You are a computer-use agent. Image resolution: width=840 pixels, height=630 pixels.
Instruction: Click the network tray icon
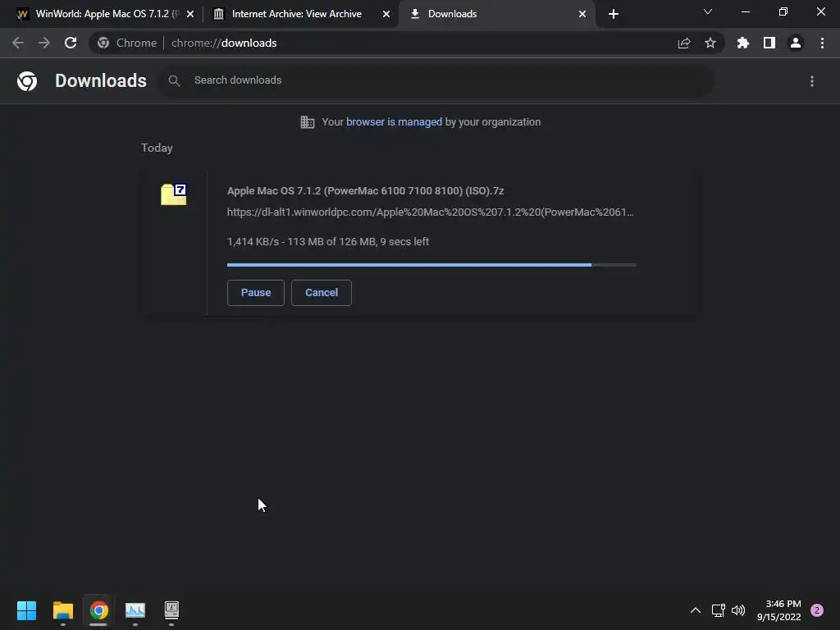tap(719, 610)
